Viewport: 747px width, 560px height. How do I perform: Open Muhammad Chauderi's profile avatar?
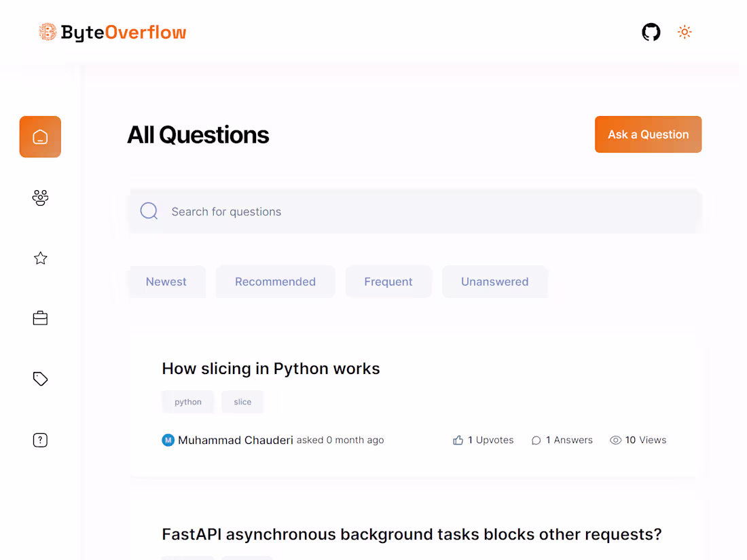click(x=168, y=440)
